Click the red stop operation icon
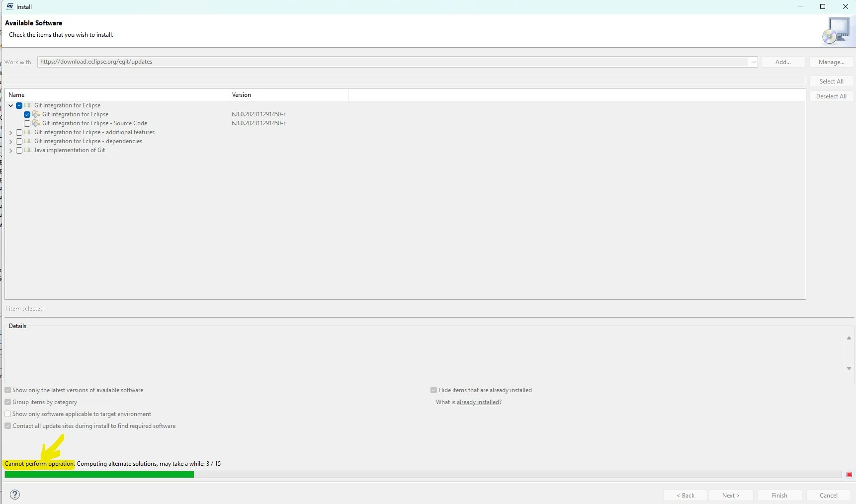 coord(849,475)
